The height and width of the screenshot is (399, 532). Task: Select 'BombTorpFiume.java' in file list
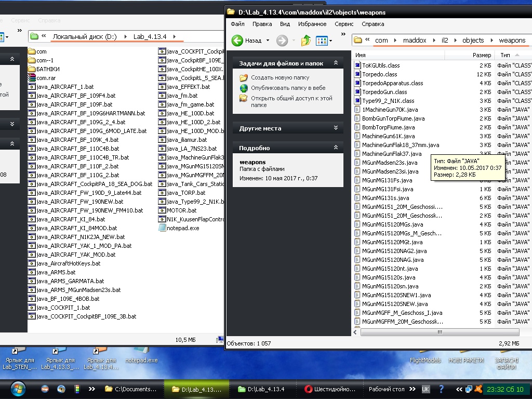(388, 127)
